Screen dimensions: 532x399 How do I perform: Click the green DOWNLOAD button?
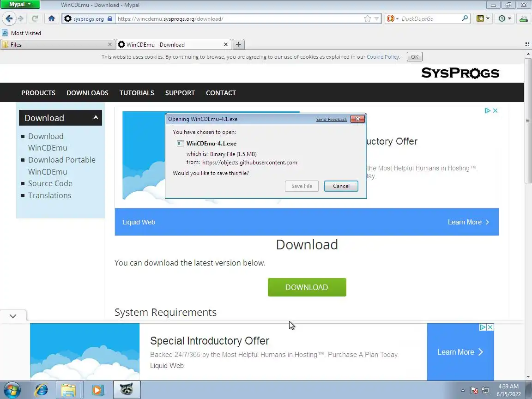pos(307,287)
